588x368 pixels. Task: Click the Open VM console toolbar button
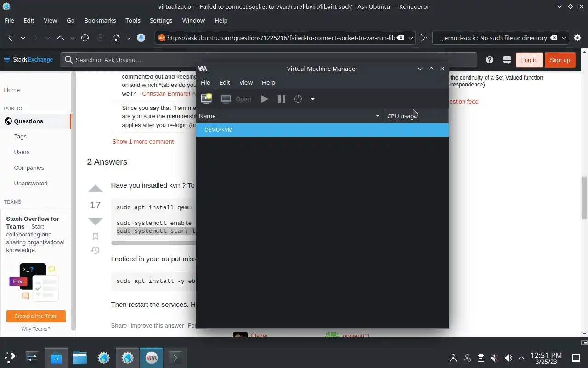click(236, 98)
